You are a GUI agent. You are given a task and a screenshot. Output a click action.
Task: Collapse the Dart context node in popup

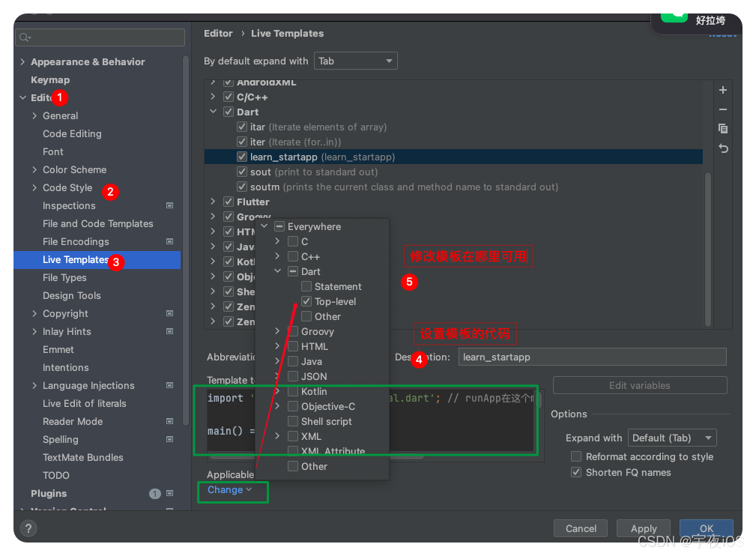point(278,271)
